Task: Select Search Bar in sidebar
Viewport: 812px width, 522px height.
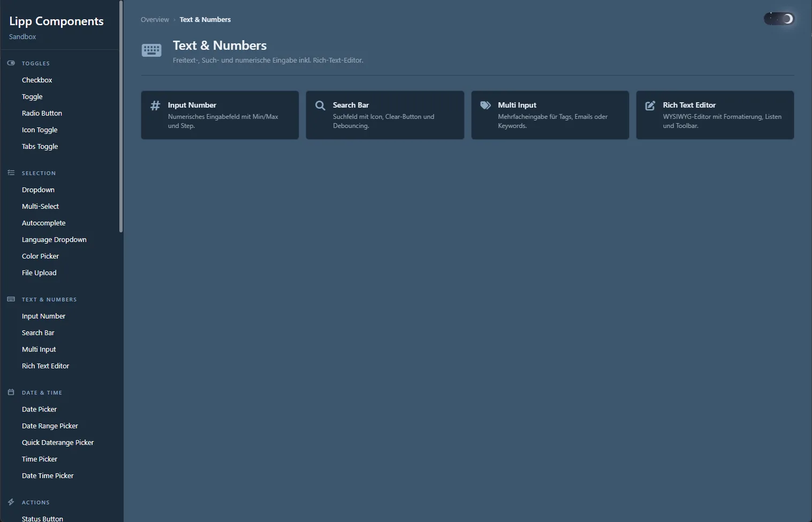Action: pos(38,333)
